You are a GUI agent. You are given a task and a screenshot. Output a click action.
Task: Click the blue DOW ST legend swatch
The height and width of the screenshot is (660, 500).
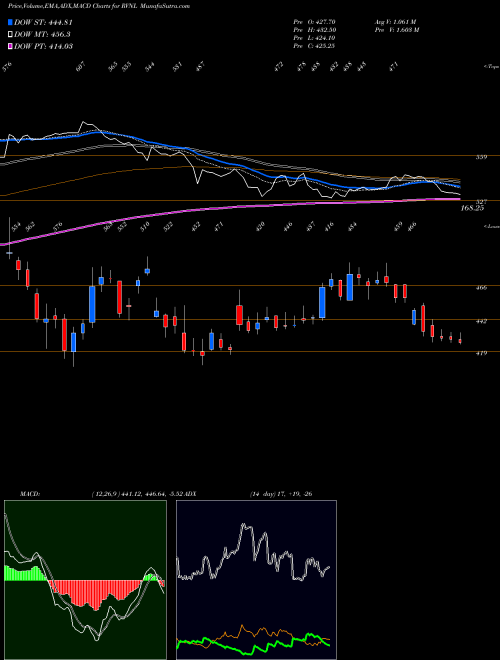pyautogui.click(x=10, y=22)
